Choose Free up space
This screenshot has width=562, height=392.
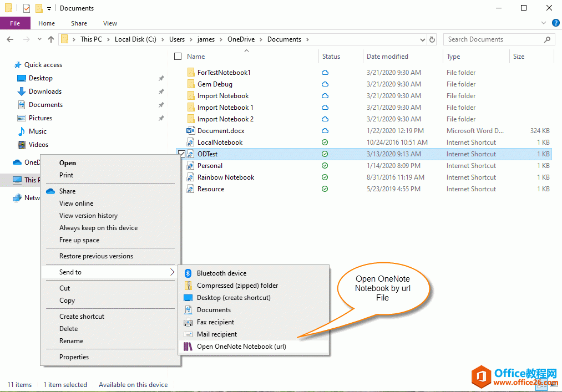[x=110, y=240]
